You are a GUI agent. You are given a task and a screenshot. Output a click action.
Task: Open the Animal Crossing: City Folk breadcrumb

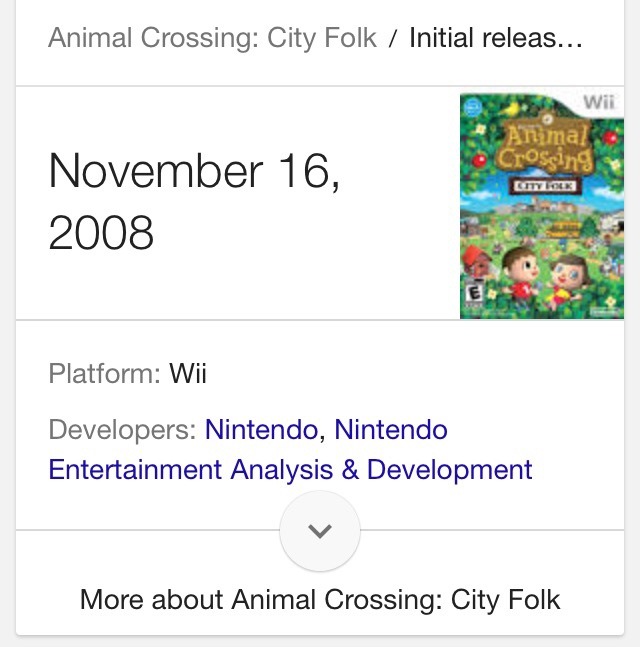(x=212, y=39)
